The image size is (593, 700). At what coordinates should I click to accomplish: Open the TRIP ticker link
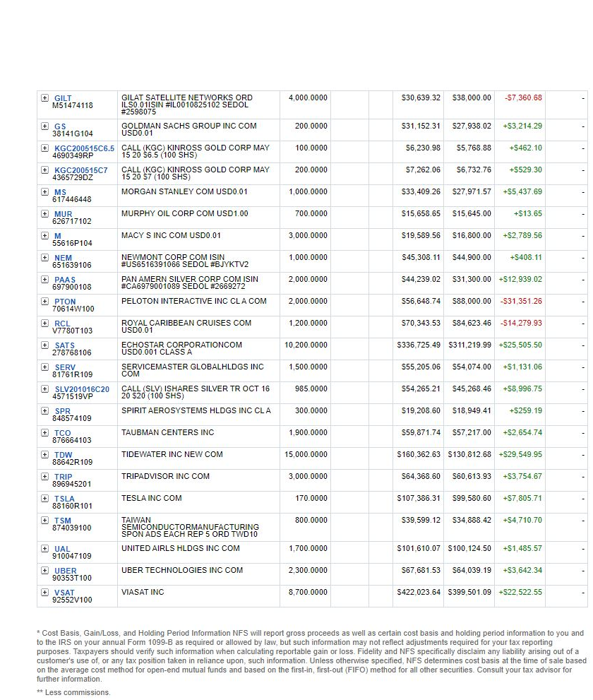coord(64,476)
